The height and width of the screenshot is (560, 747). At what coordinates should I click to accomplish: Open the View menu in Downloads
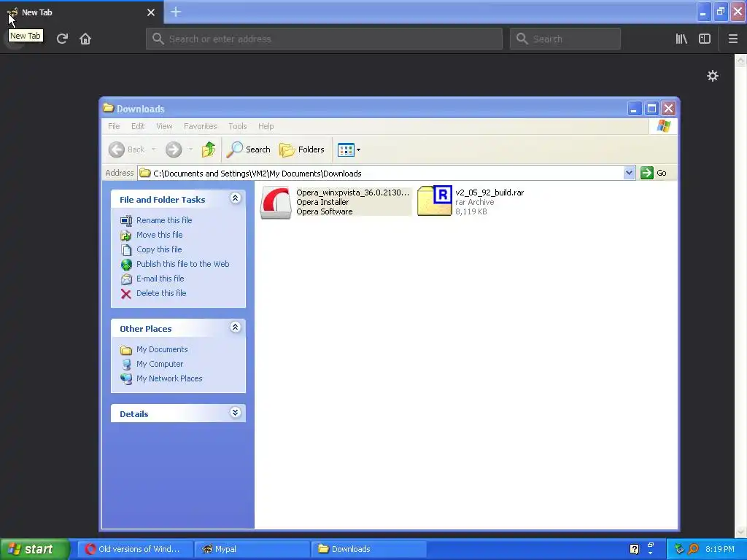164,126
